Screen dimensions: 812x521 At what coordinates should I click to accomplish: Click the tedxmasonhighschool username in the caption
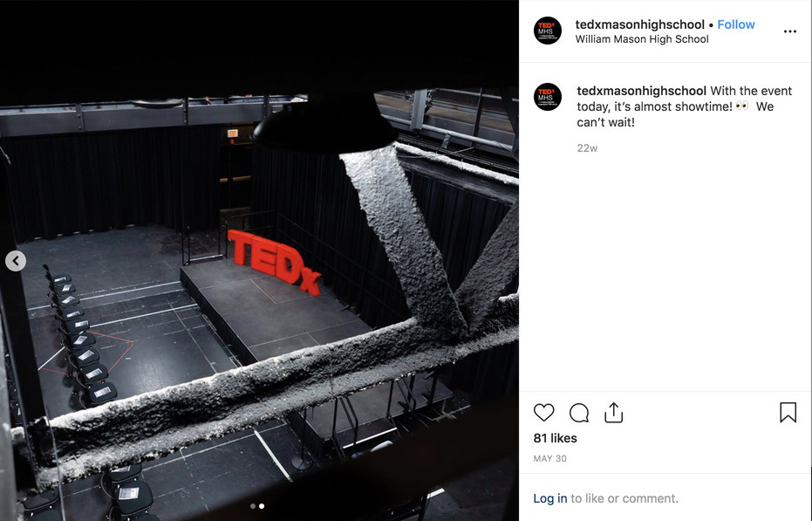[x=642, y=91]
